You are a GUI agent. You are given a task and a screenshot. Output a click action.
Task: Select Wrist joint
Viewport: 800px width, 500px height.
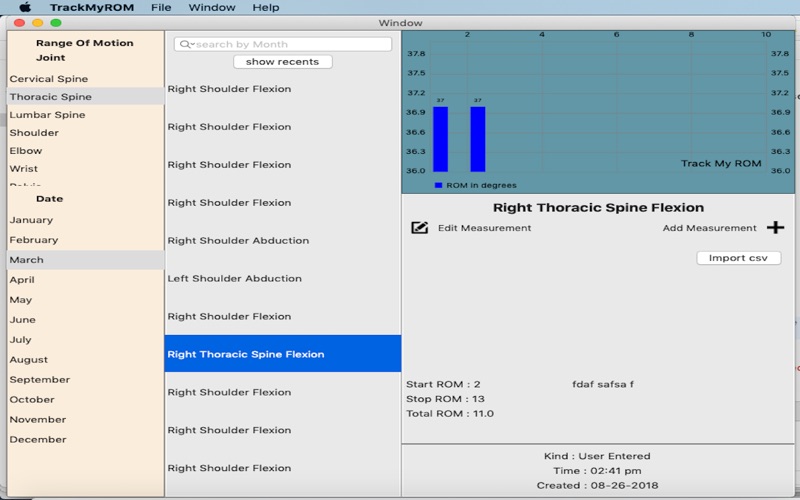pos(85,168)
